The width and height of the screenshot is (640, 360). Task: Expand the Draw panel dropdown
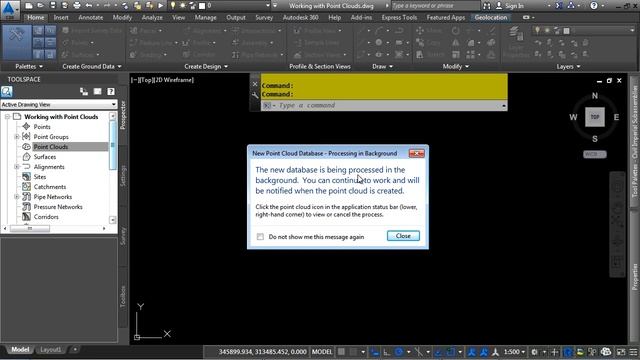[x=382, y=67]
